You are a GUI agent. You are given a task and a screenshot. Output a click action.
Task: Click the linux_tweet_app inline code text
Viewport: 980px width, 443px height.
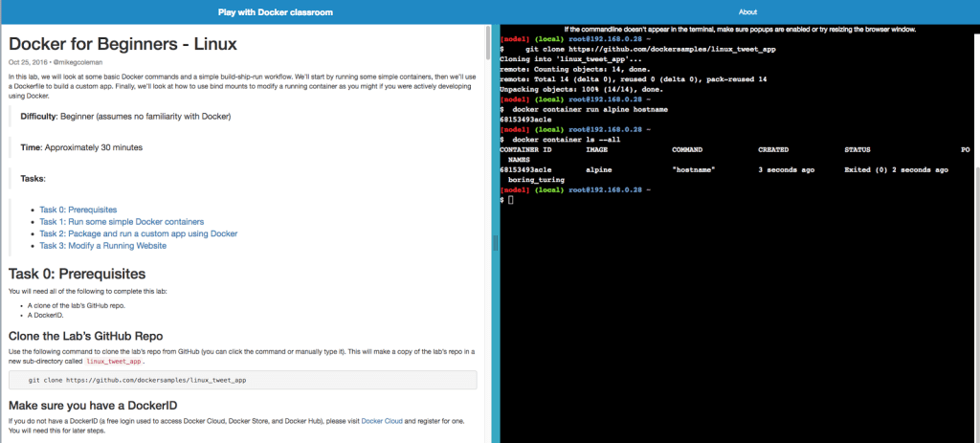(114, 362)
